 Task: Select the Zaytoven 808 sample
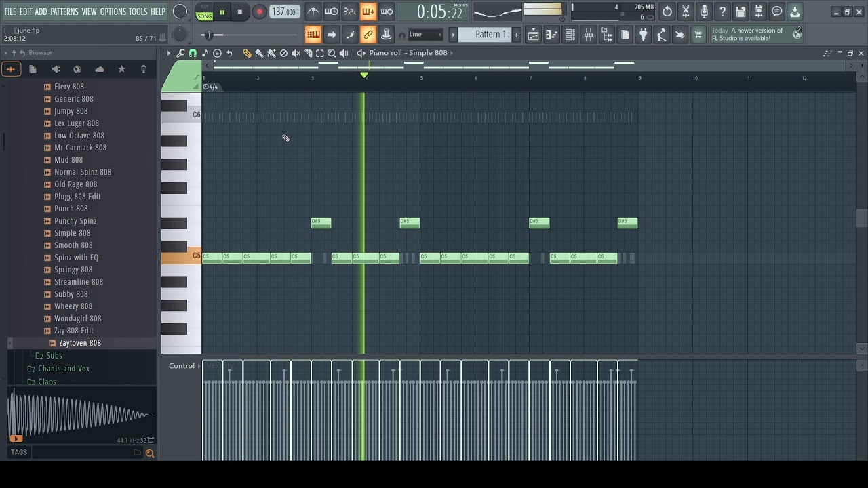coord(80,343)
